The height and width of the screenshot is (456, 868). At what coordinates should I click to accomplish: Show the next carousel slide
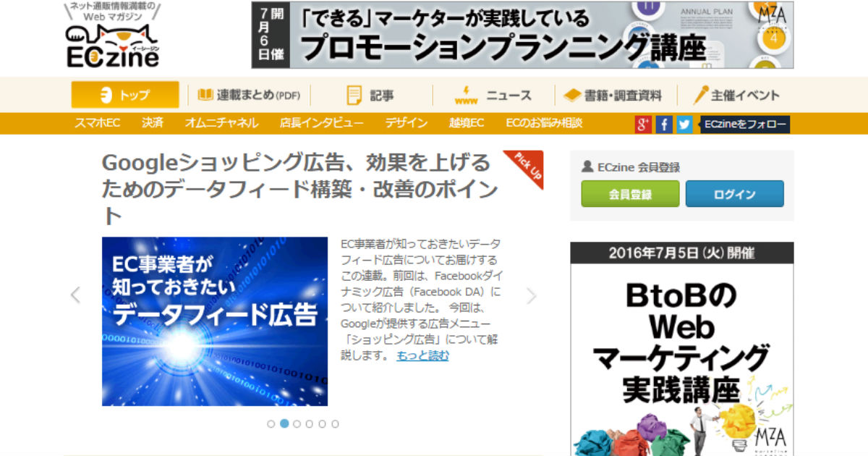[x=532, y=295]
